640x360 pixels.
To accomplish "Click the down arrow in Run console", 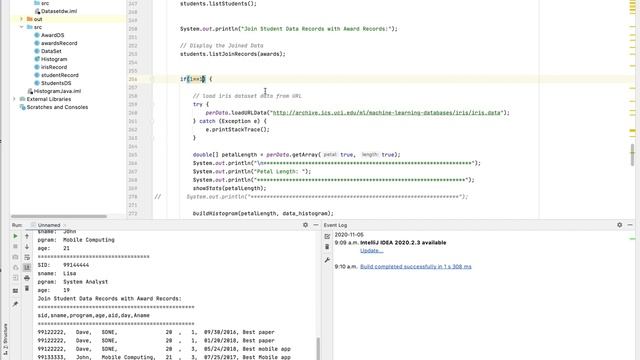I will click(27, 247).
